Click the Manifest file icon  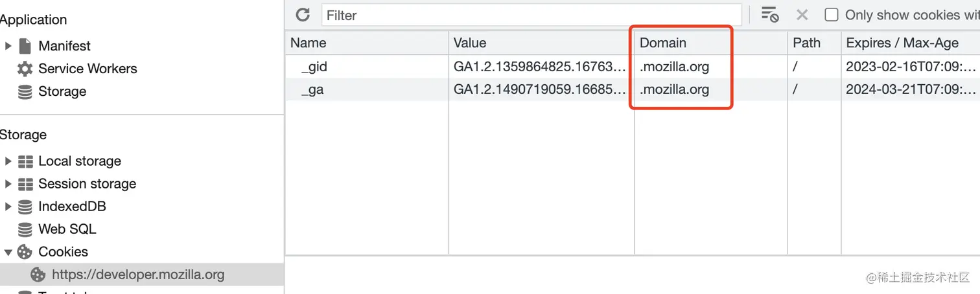[25, 46]
